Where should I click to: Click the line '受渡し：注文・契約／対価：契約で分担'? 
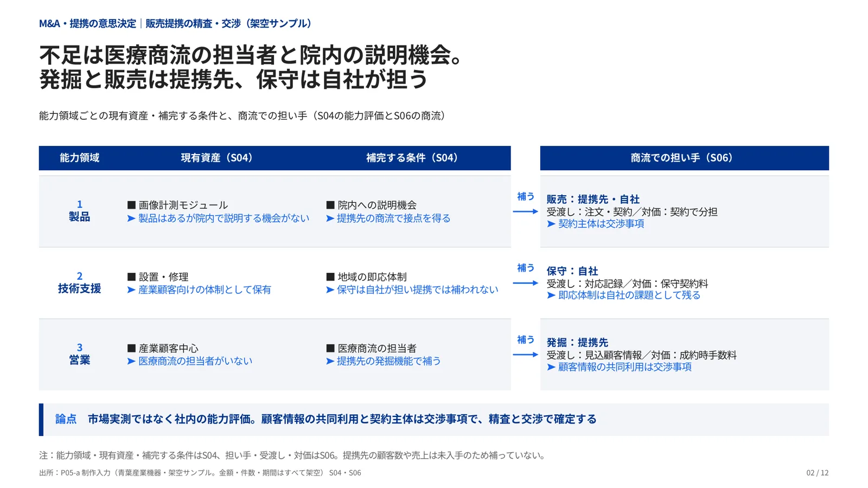[632, 211]
